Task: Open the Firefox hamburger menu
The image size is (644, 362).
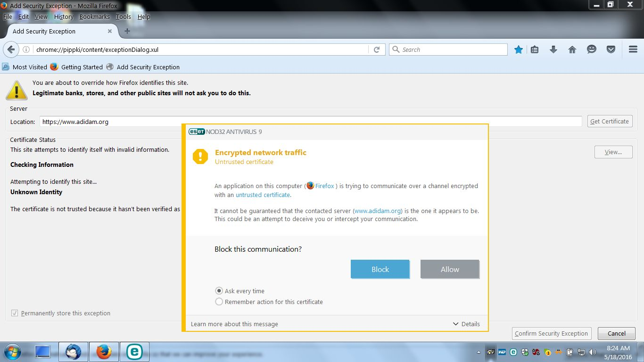Action: pos(633,49)
